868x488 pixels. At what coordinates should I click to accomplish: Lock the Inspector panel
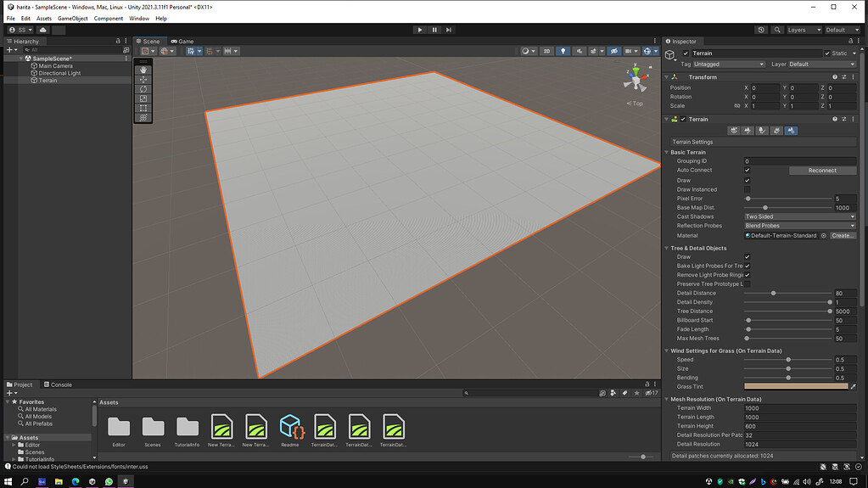[x=851, y=41]
